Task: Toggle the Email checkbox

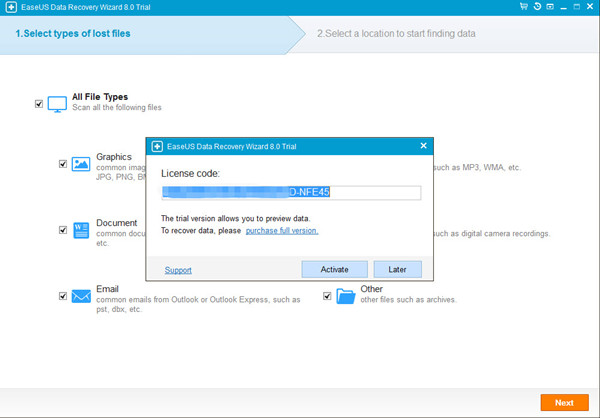Action: click(x=63, y=296)
